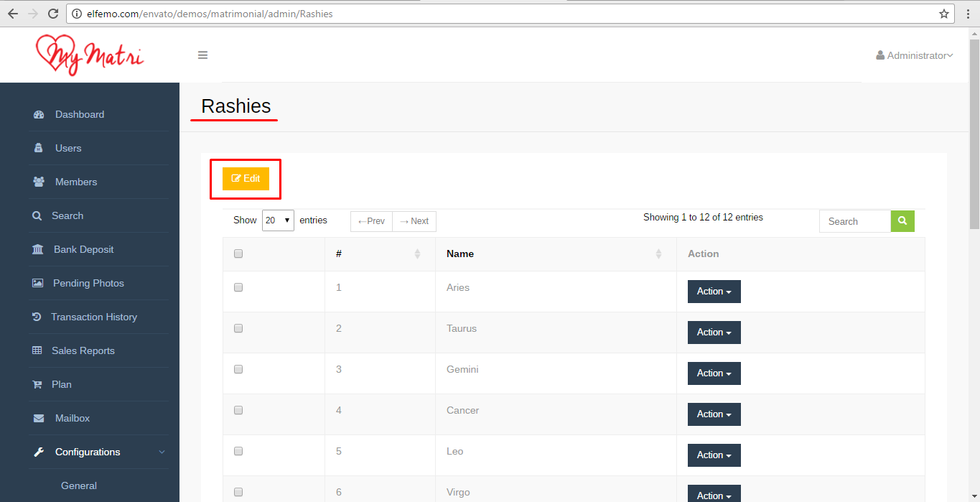Viewport: 980px width, 502px height.
Task: Toggle sidebar with hamburger icon
Action: [x=202, y=55]
